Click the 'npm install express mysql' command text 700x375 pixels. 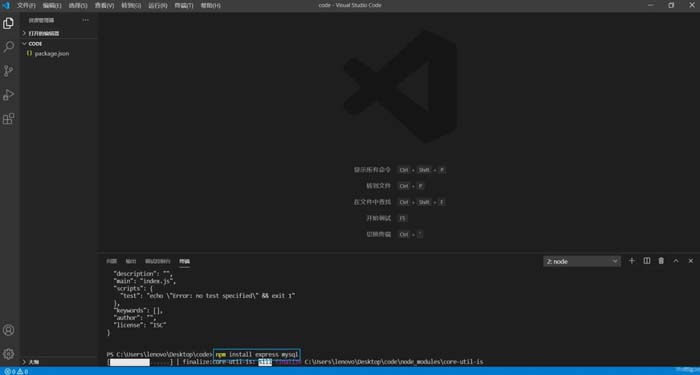point(257,354)
